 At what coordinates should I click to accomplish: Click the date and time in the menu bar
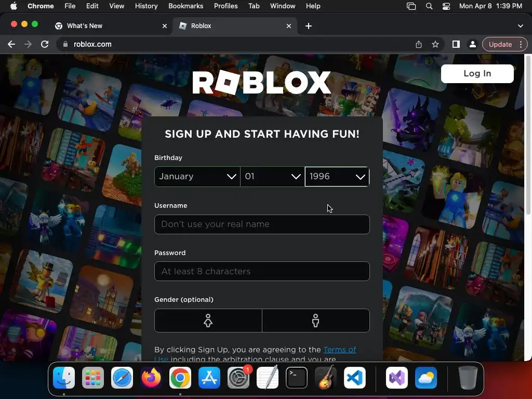click(490, 6)
